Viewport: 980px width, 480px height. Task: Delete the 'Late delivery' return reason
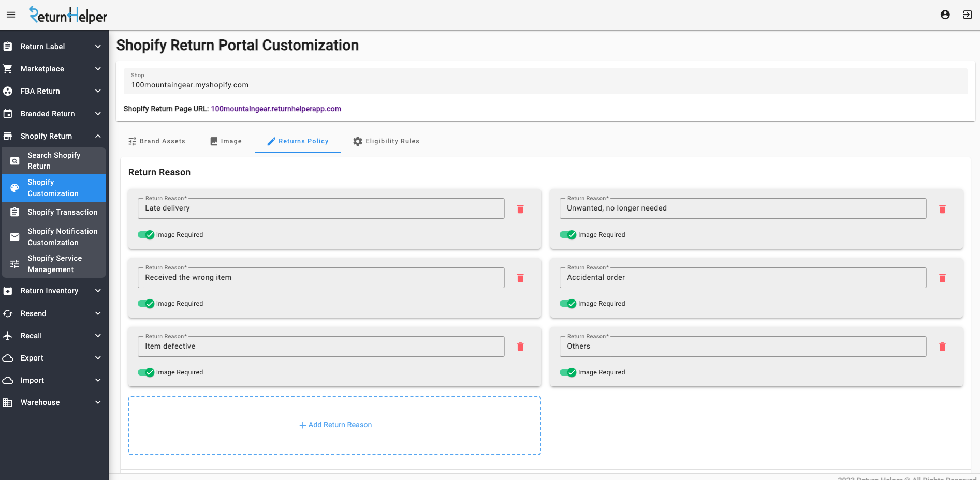pos(520,209)
